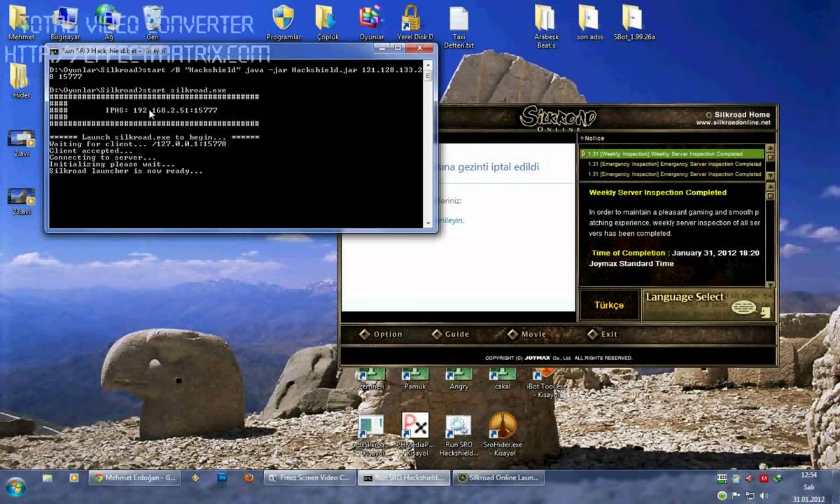Image resolution: width=840 pixels, height=504 pixels.
Task: Click the command prompt scroll down arrow
Action: point(428,223)
